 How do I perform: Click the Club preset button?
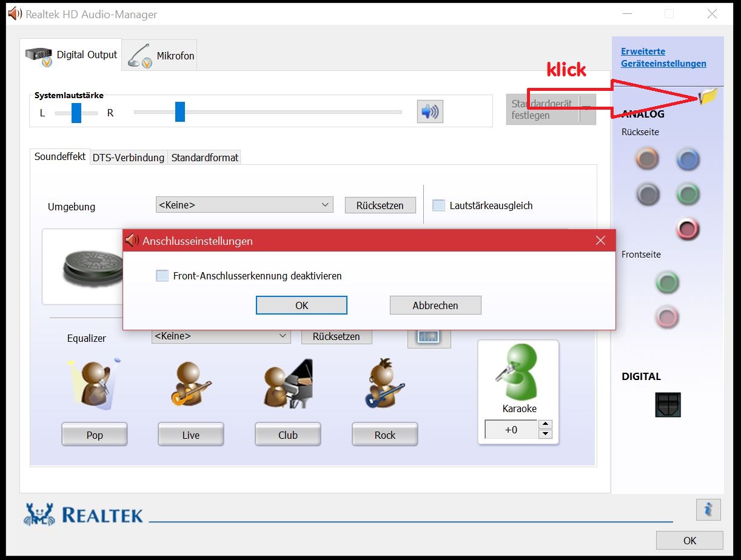288,435
